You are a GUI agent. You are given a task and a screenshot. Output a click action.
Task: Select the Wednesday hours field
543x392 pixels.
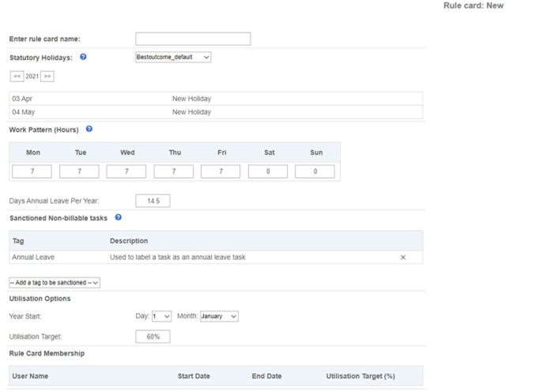pyautogui.click(x=126, y=171)
